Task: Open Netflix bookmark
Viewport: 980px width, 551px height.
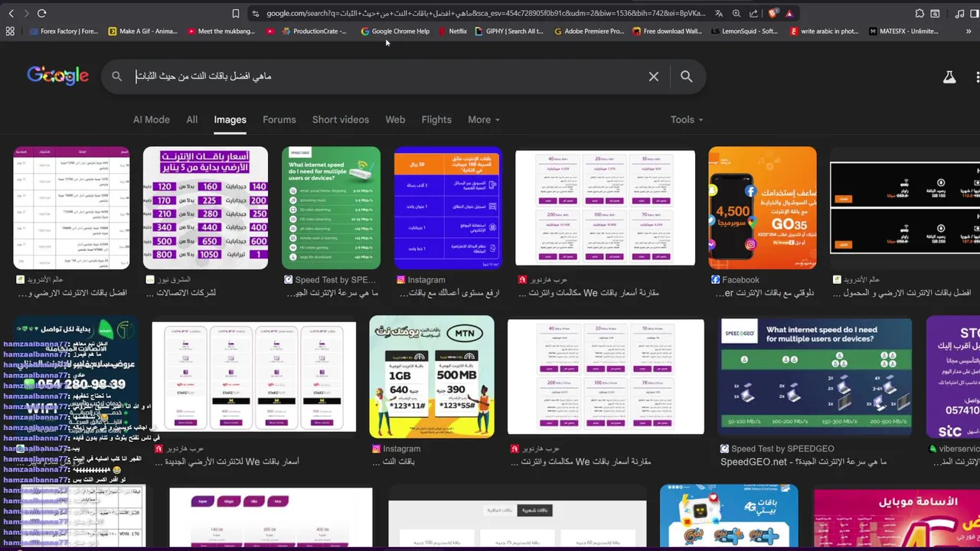Action: coord(452,31)
